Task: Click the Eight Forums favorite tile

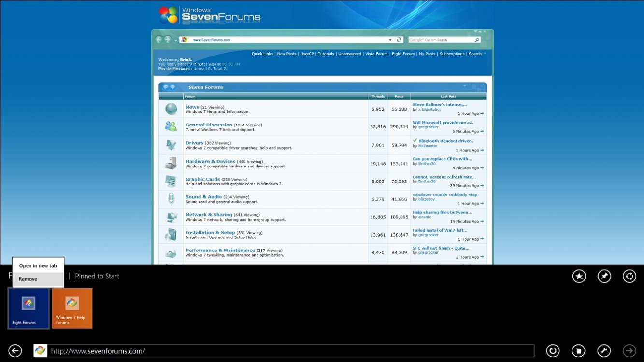Action: (29, 308)
